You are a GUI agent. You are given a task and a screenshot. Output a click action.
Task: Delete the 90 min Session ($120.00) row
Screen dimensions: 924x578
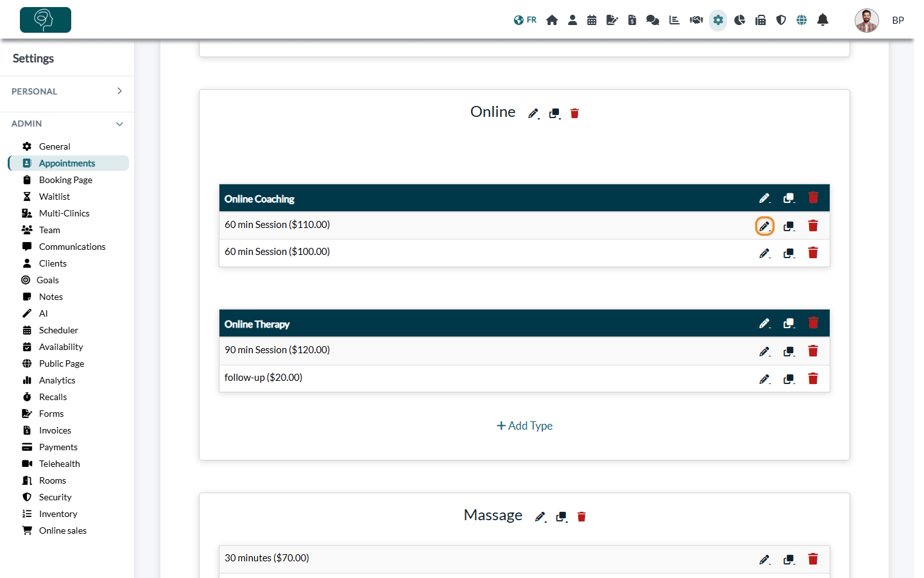813,351
